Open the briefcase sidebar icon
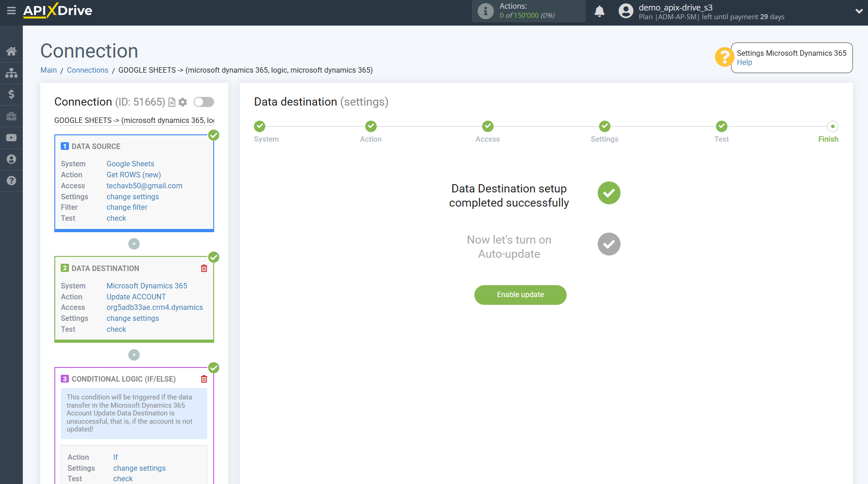Screen dimensions: 868x484 coord(11,116)
